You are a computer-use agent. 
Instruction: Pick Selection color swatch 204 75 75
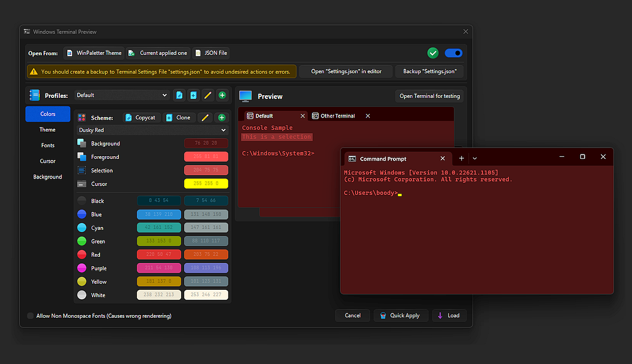click(x=206, y=170)
